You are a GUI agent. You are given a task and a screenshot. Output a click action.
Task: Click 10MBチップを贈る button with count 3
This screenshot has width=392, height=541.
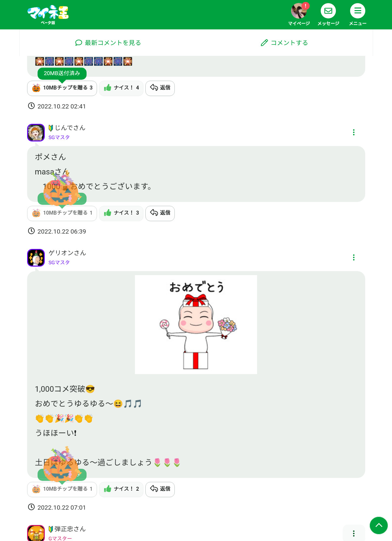click(62, 88)
